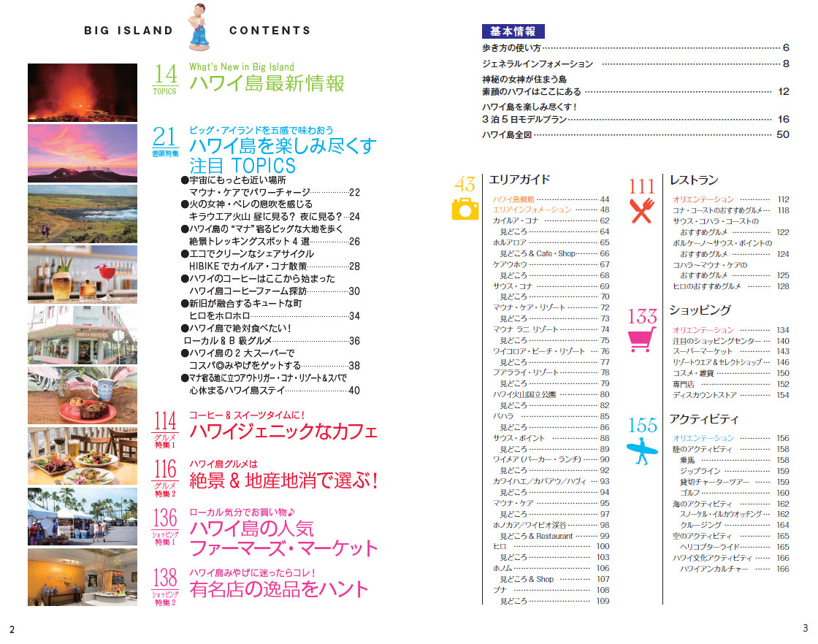Click ワイメア (パーカー・ランチ) entry
The image size is (818, 644).
[551, 459]
